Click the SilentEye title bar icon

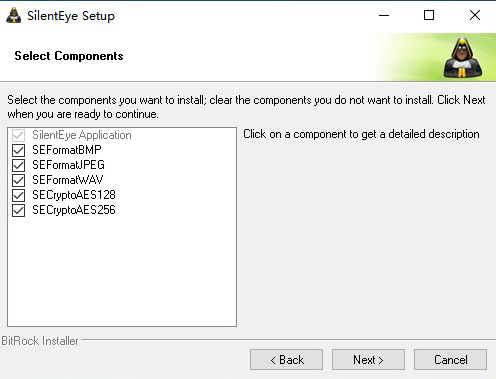(14, 15)
